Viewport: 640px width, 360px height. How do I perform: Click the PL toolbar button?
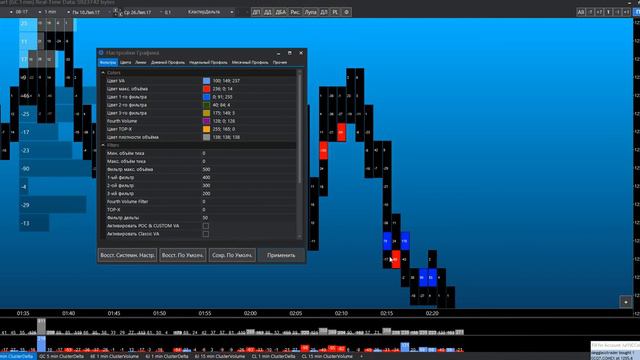[x=335, y=12]
